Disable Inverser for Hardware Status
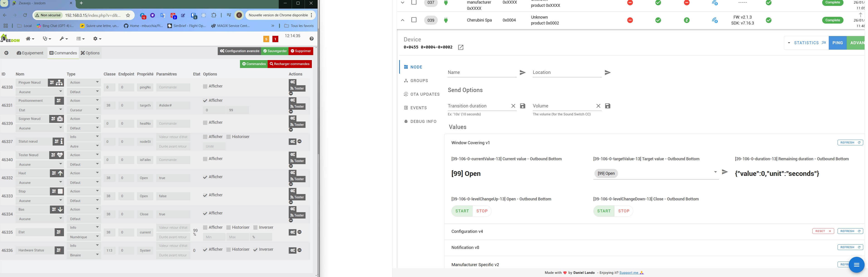The image size is (868, 277). (255, 250)
